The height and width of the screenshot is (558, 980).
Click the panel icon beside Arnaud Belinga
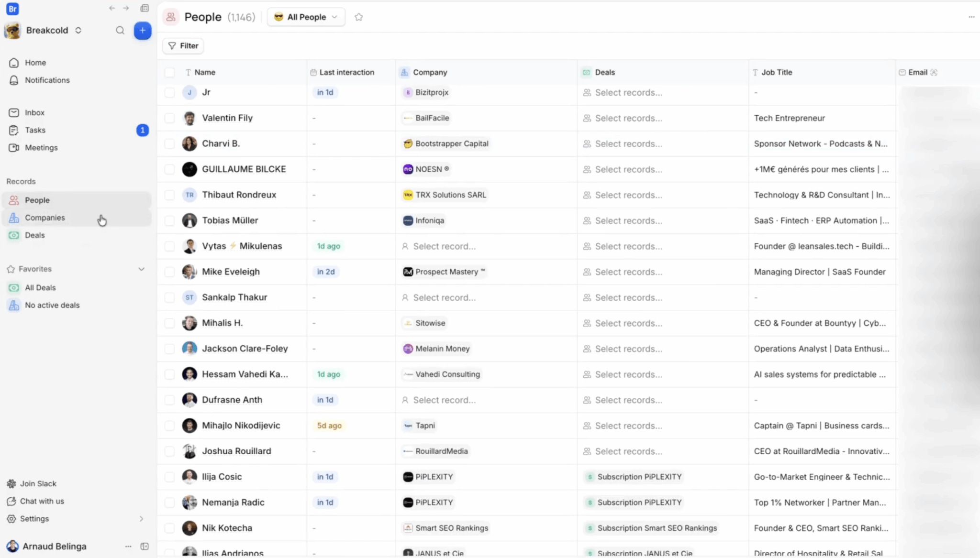click(x=145, y=547)
